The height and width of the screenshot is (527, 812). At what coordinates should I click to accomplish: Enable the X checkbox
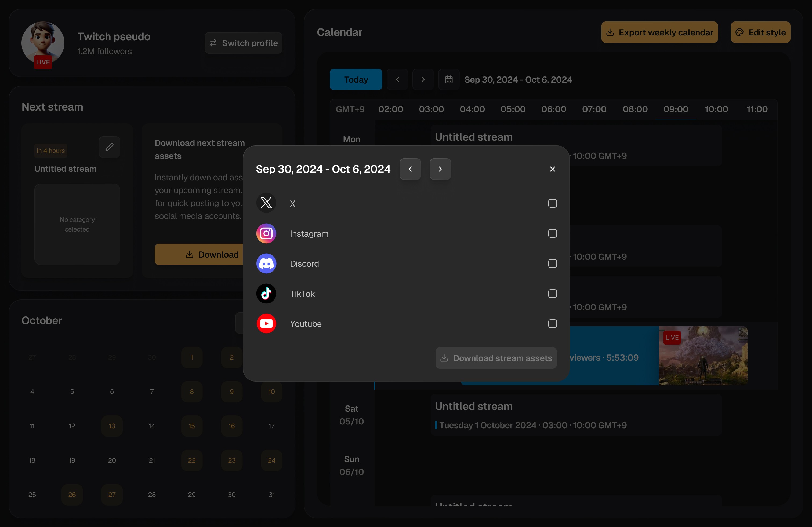click(552, 203)
